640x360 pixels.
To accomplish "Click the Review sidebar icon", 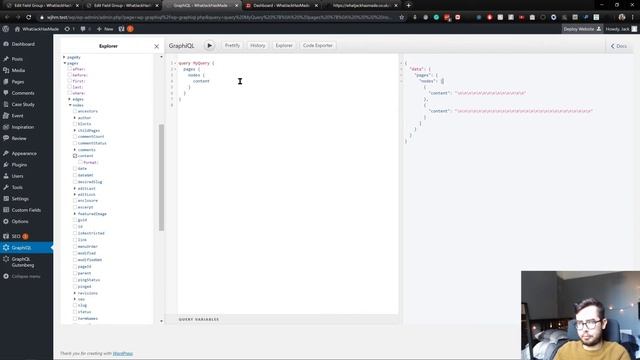I will [x=6, y=138].
